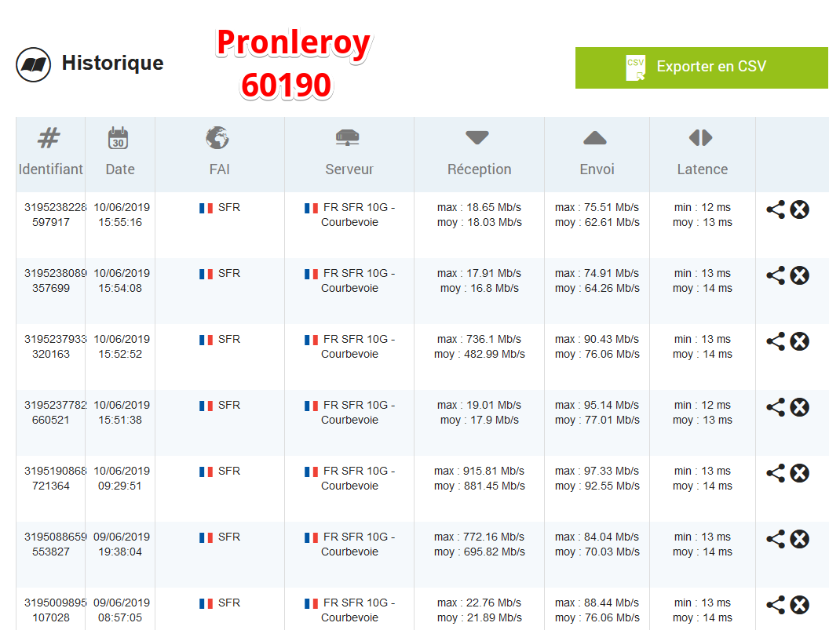Delete the 15:54:08 test entry
The image size is (840, 630).
coord(800,275)
